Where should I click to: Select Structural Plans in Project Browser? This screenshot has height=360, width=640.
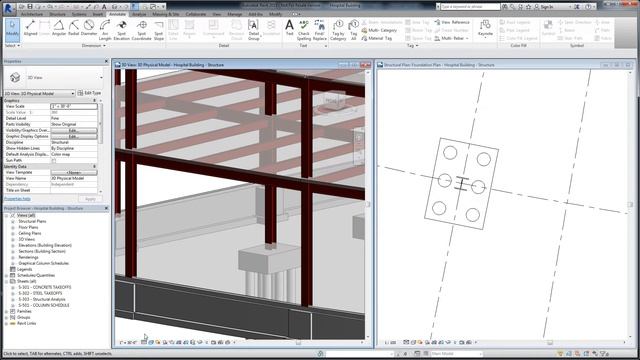point(32,221)
